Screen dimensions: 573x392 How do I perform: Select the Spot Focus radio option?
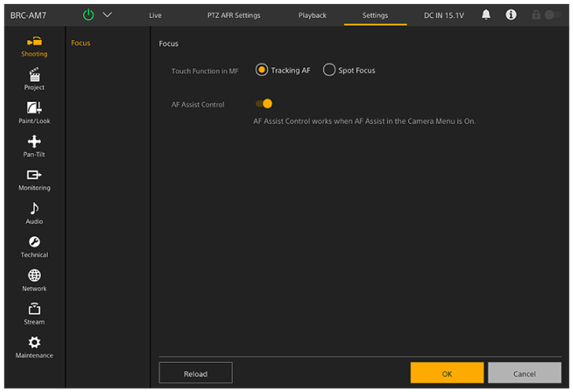coord(330,71)
